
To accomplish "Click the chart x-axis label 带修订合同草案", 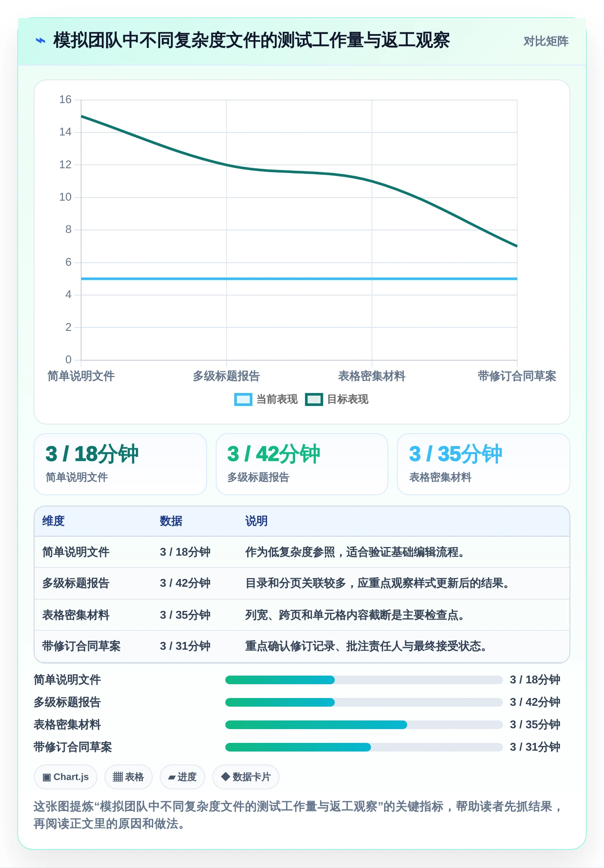I will click(x=517, y=376).
